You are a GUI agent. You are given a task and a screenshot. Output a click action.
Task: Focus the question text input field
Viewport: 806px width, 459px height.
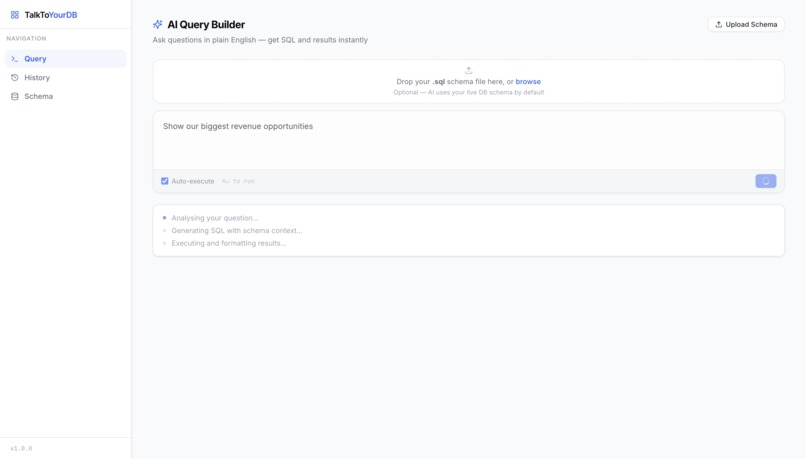click(468, 140)
